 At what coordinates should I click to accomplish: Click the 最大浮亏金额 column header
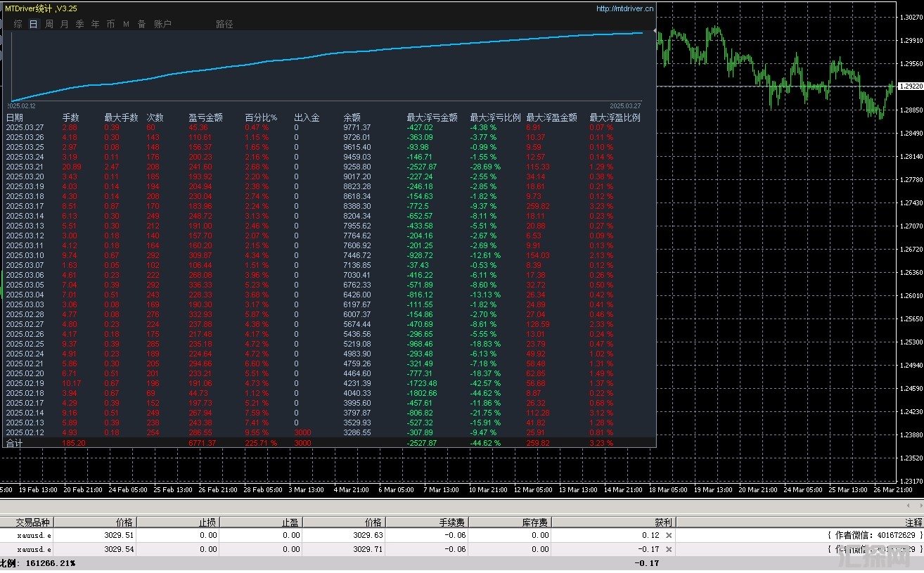click(x=432, y=117)
